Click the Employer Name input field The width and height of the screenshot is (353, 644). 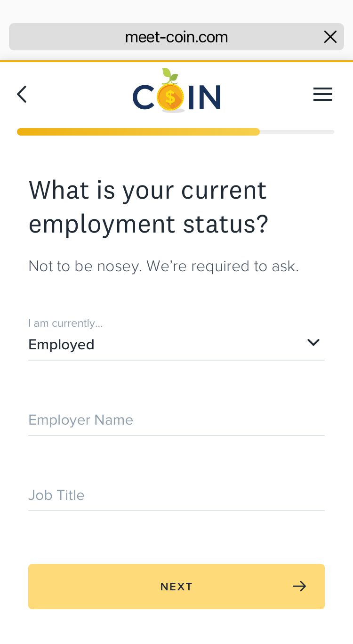tap(176, 420)
